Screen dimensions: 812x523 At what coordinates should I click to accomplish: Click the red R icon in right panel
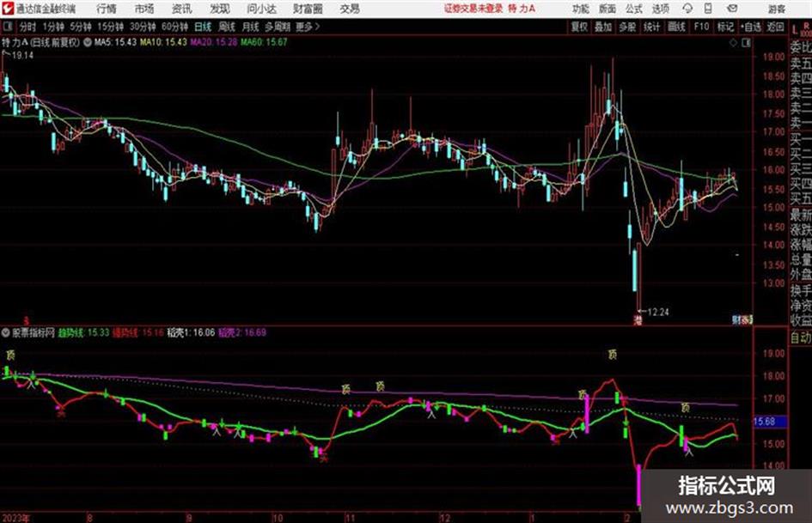(806, 26)
